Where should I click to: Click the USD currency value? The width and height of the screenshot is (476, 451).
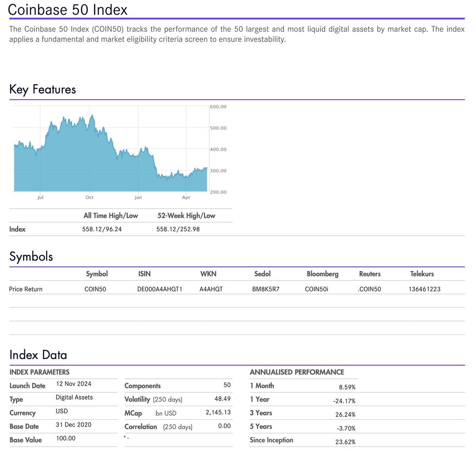point(62,411)
